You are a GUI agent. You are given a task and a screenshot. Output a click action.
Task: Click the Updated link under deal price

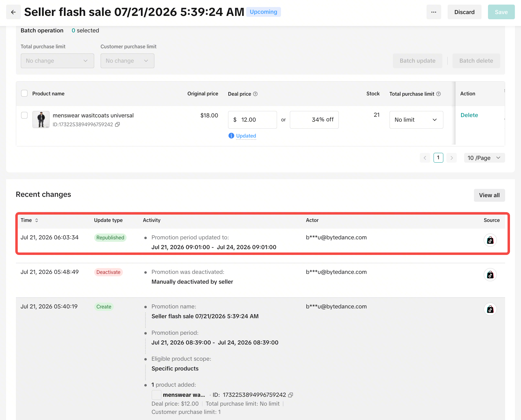246,136
